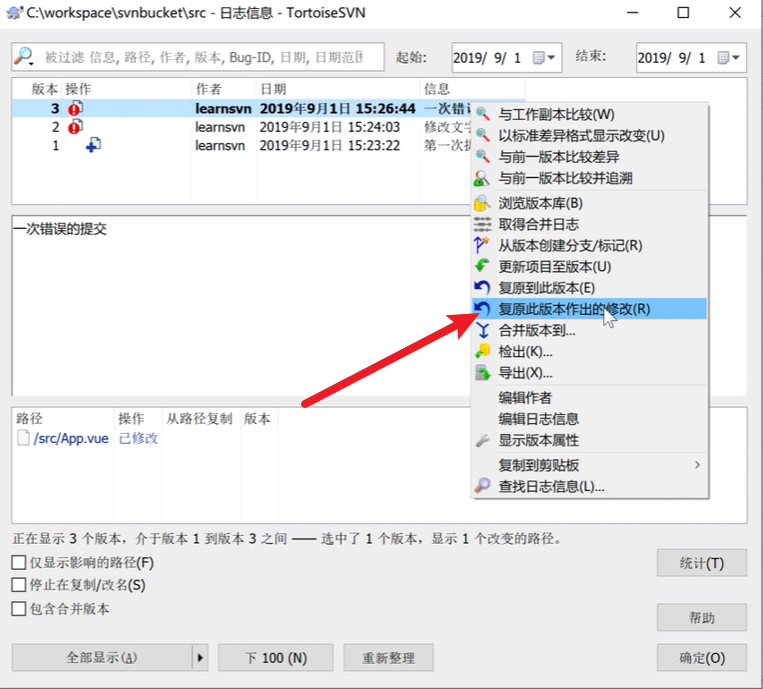Expand the 复制到剪贴板 submenu arrow

pyautogui.click(x=697, y=465)
